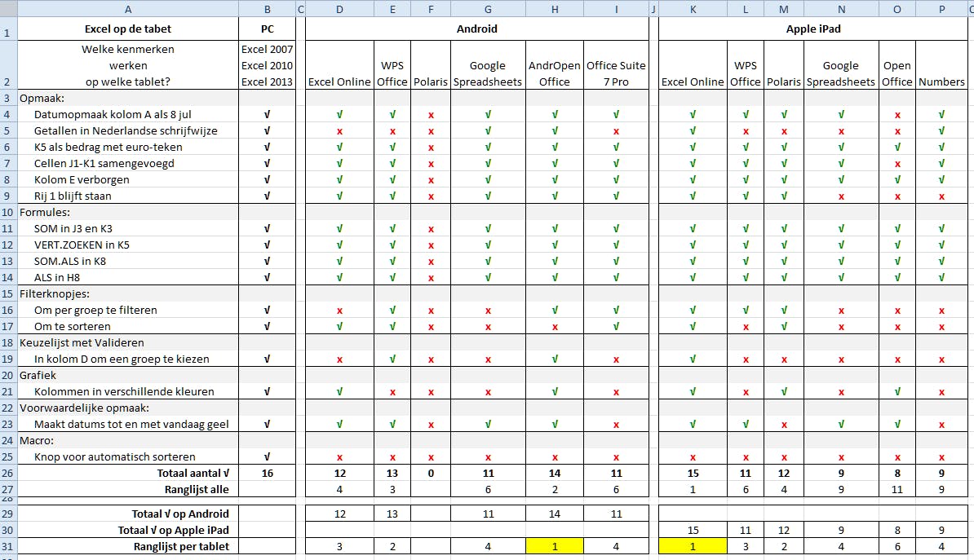Click the 'PC' header cell
This screenshot has width=974, height=560.
(x=267, y=29)
